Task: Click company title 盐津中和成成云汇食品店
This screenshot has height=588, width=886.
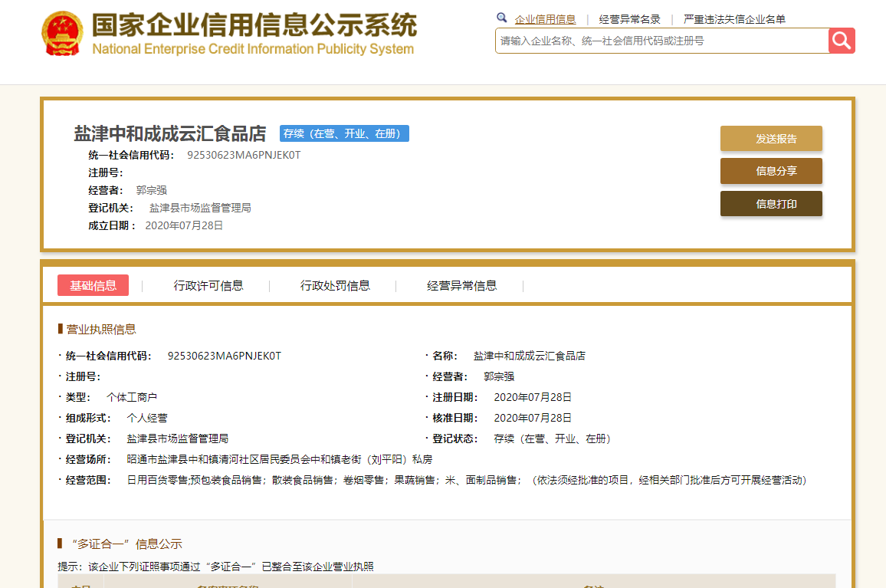Action: tap(170, 134)
